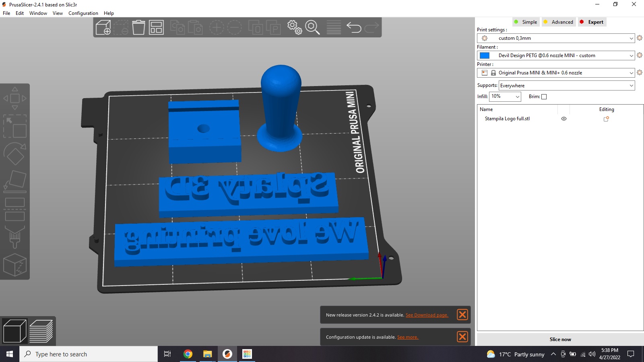
Task: Open Task View from the taskbar
Action: coord(167,354)
